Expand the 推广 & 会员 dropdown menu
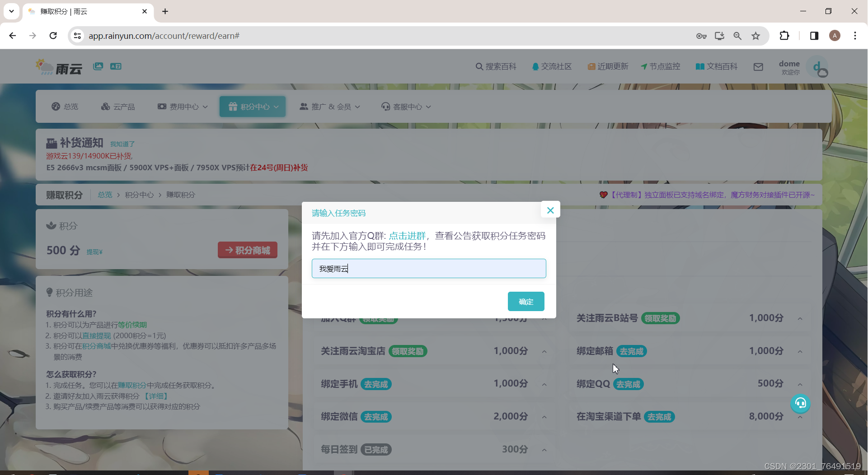The image size is (868, 475). click(x=330, y=107)
